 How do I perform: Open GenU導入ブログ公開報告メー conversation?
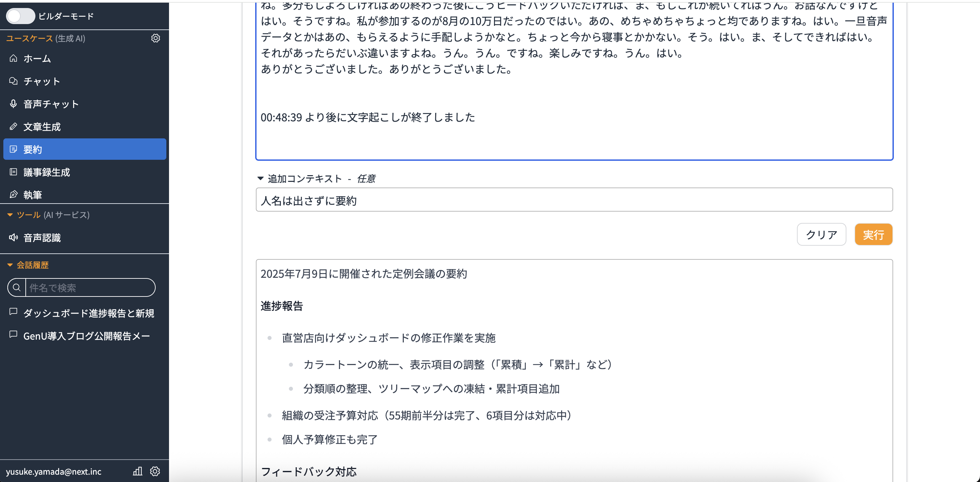pos(87,336)
